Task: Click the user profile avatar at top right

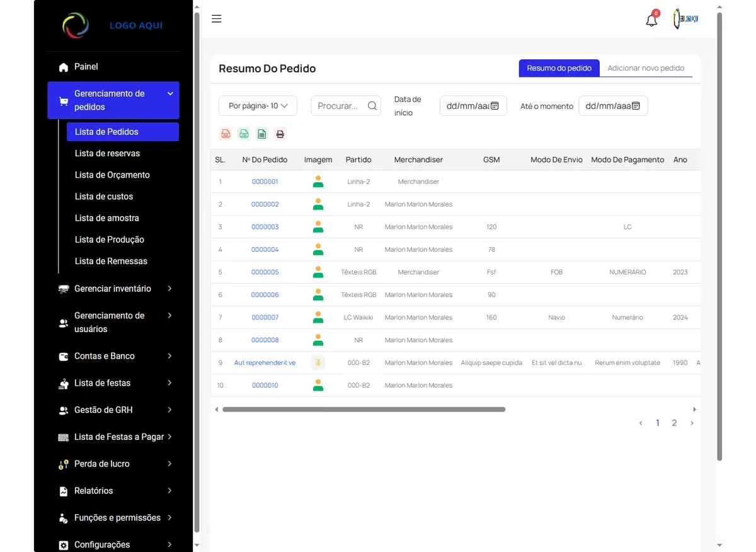Action: click(x=685, y=20)
